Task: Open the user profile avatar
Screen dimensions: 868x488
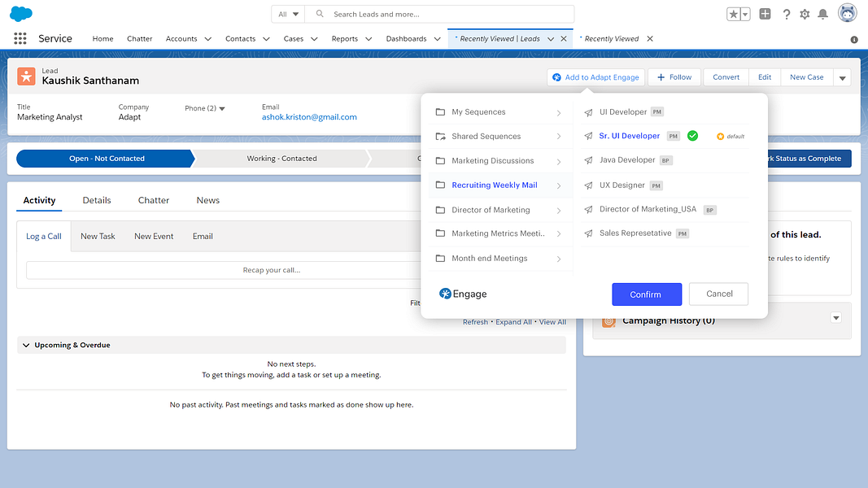Action: (847, 13)
